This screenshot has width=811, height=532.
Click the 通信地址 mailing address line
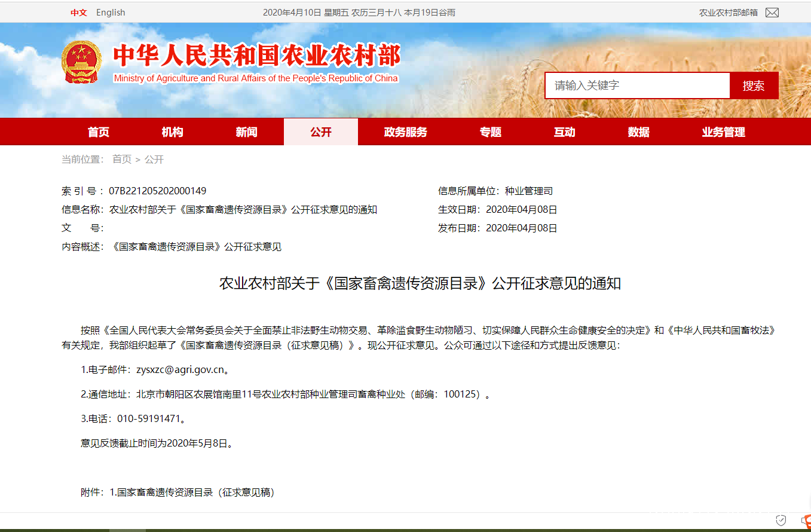pyautogui.click(x=286, y=395)
